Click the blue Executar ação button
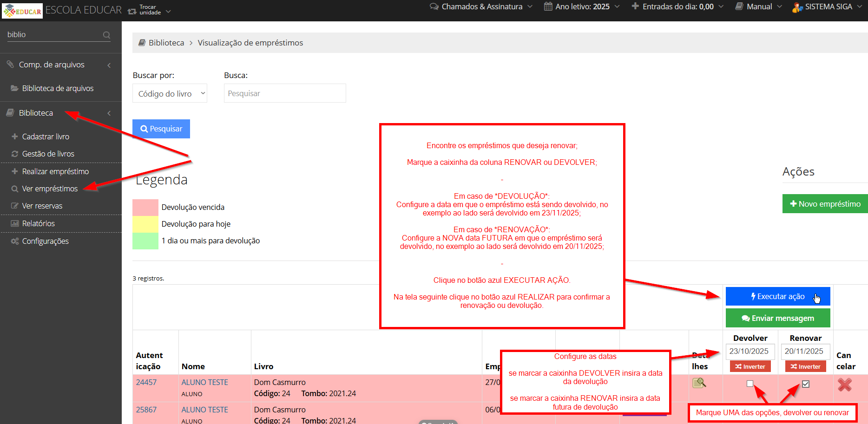The image size is (868, 424). 778,296
